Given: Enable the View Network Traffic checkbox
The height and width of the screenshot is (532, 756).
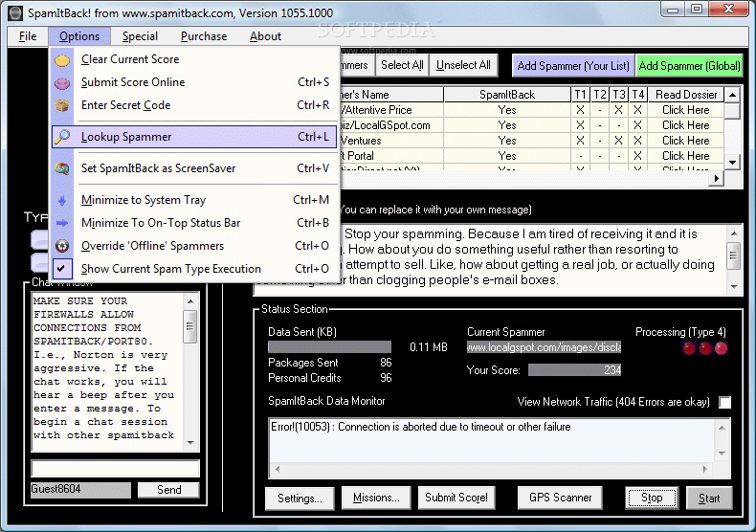Looking at the screenshot, I should click(x=724, y=403).
